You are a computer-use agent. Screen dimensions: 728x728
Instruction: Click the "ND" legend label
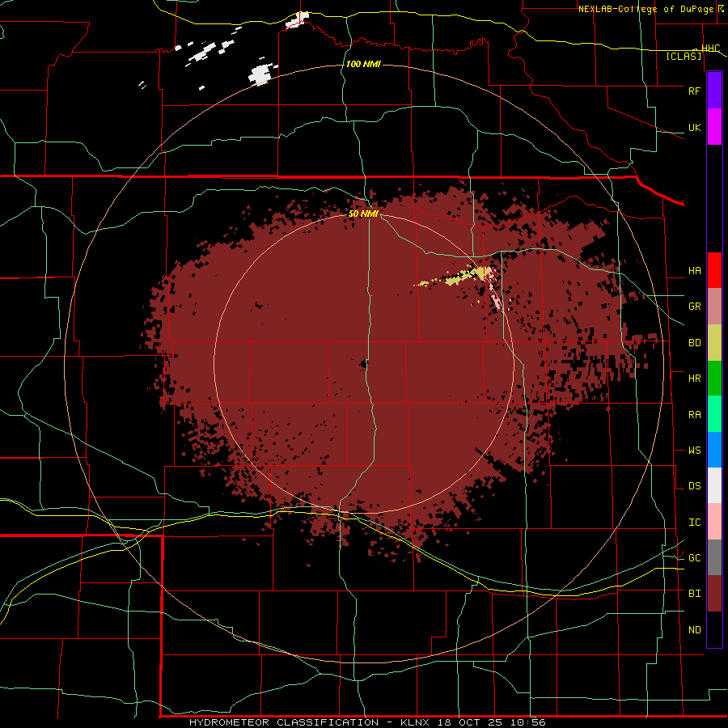pyautogui.click(x=694, y=630)
